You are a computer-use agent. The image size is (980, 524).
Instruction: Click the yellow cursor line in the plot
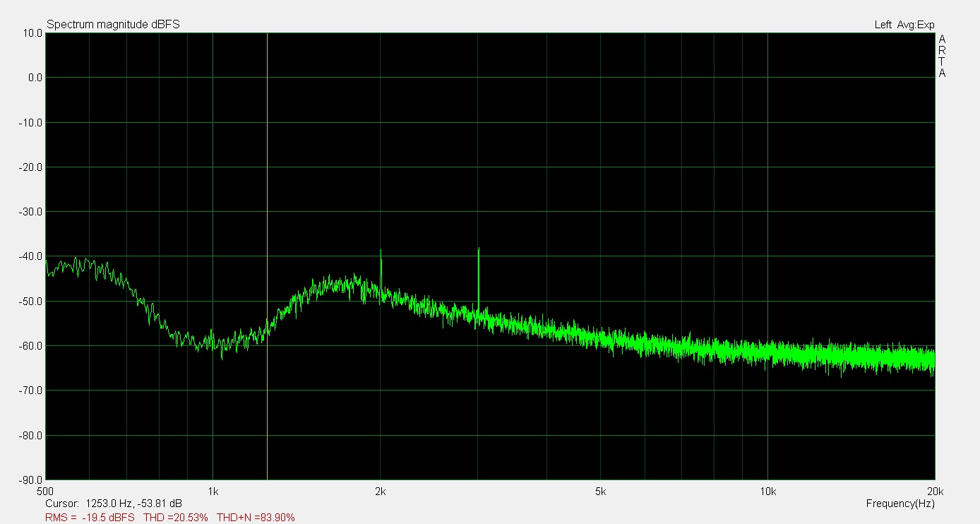point(267,256)
